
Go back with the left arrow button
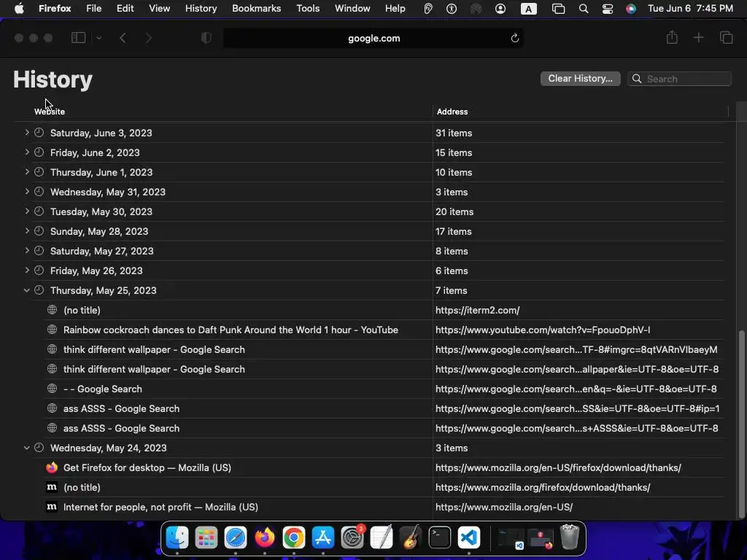click(123, 38)
